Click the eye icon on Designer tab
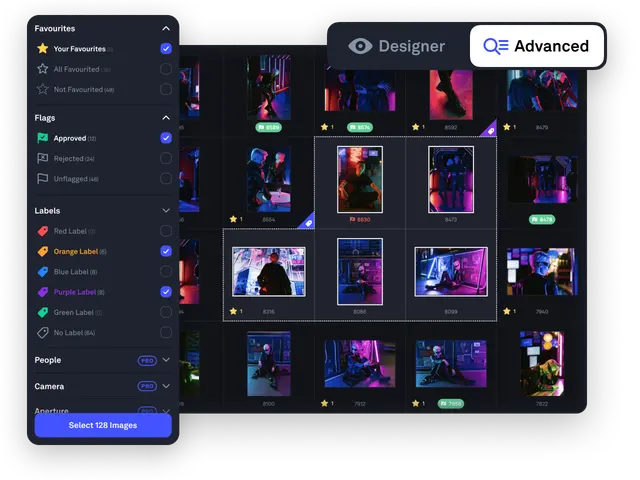640x480 pixels. pyautogui.click(x=360, y=46)
